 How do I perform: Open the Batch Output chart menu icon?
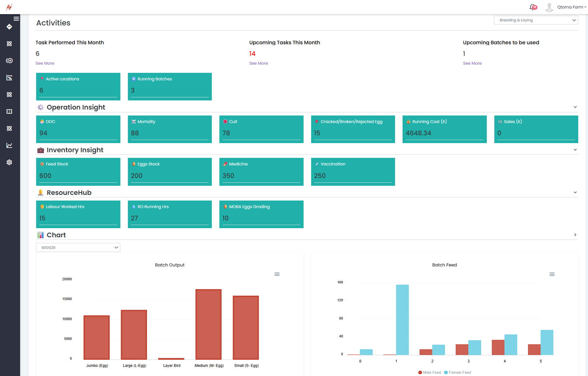[x=277, y=274]
